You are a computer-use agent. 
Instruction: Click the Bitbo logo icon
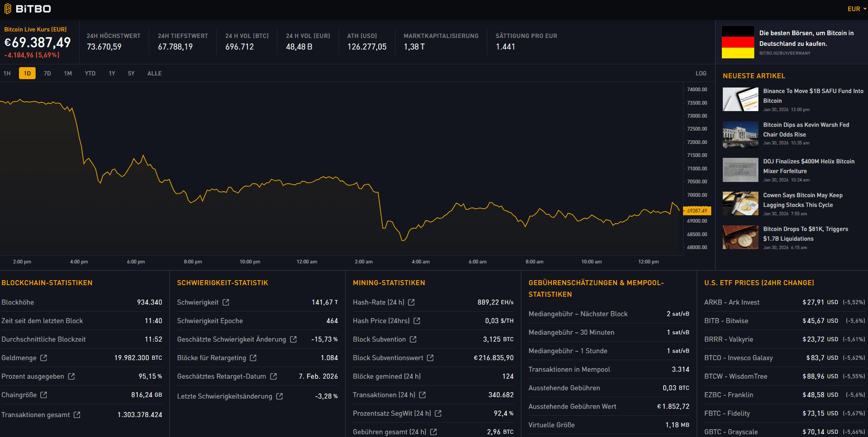click(8, 9)
